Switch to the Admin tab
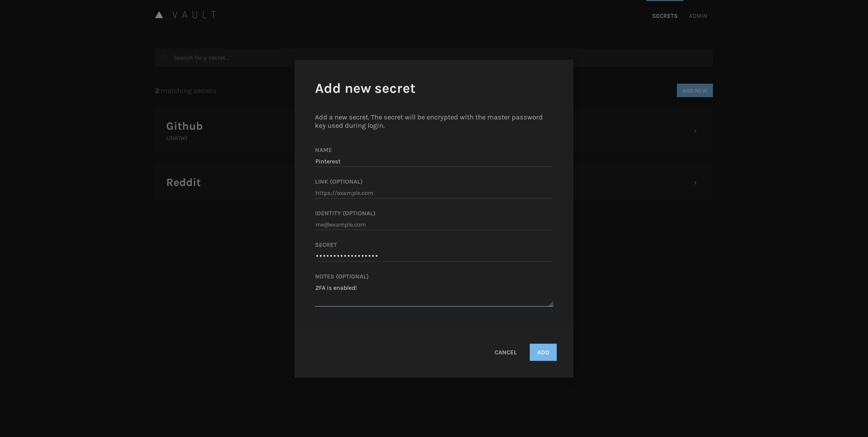Image resolution: width=868 pixels, height=437 pixels. point(698,16)
